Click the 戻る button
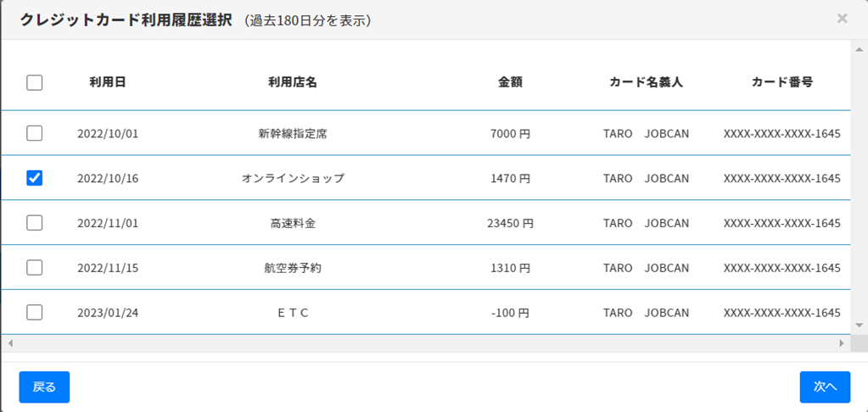The width and height of the screenshot is (868, 412). coord(44,387)
